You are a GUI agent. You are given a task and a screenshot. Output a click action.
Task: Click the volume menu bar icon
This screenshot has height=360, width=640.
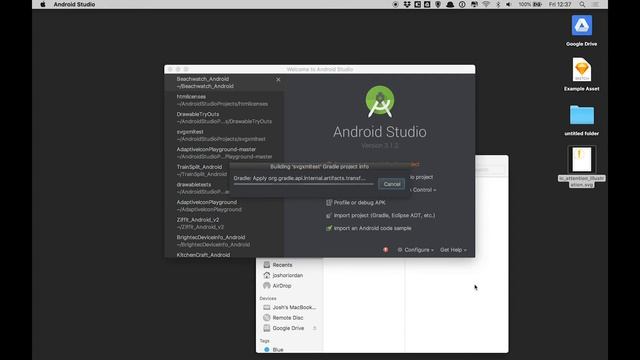click(509, 4)
